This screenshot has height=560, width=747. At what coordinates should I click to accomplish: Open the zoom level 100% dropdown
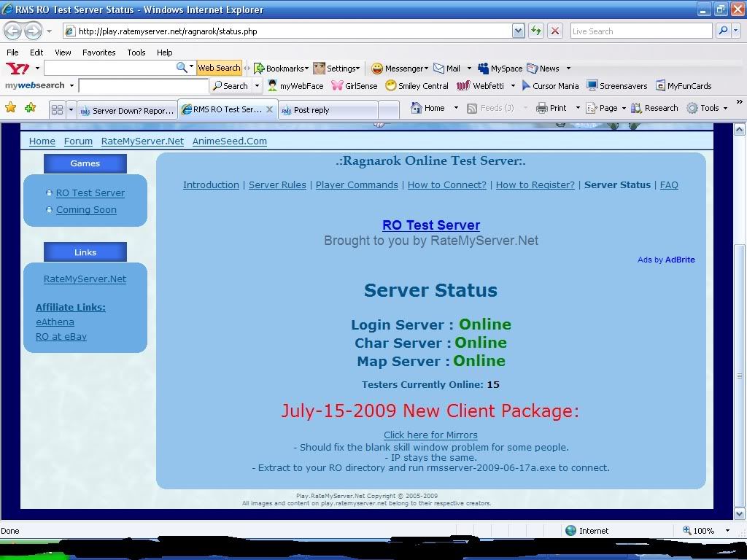(x=727, y=531)
